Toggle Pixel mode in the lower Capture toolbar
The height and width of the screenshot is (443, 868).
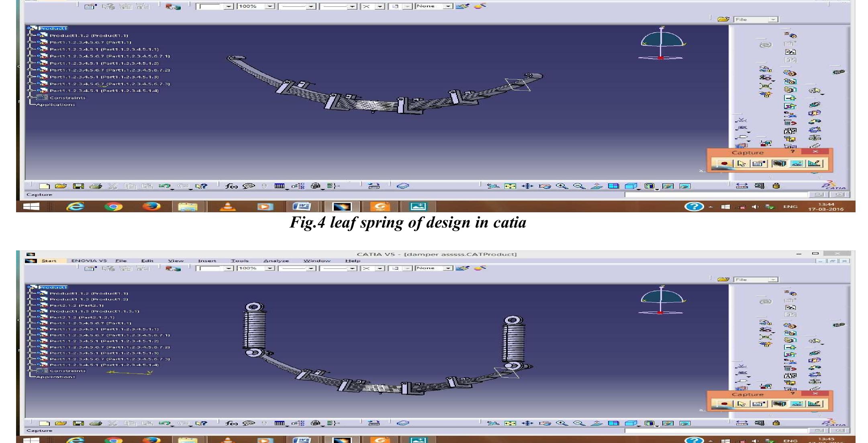797,404
